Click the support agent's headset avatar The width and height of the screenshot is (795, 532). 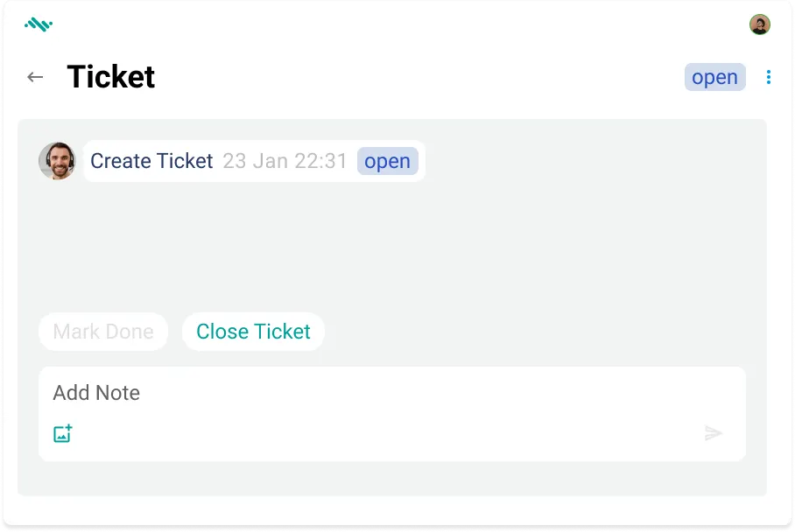pyautogui.click(x=57, y=161)
